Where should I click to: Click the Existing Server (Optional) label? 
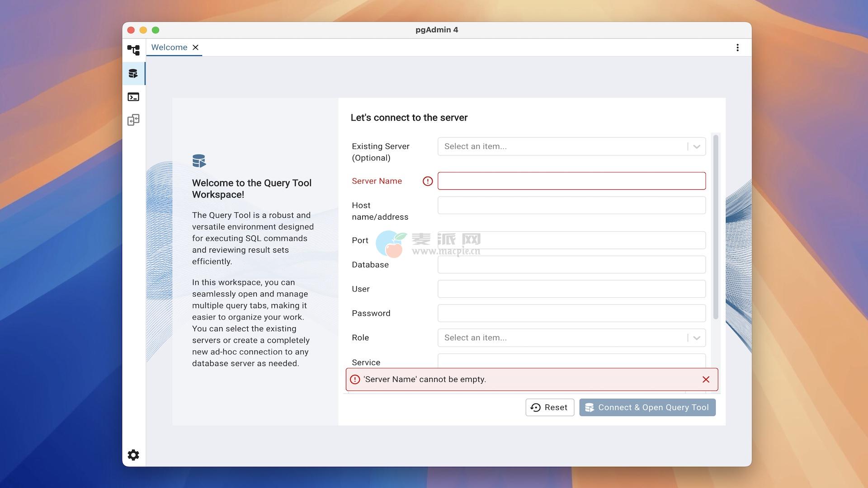pos(381,152)
